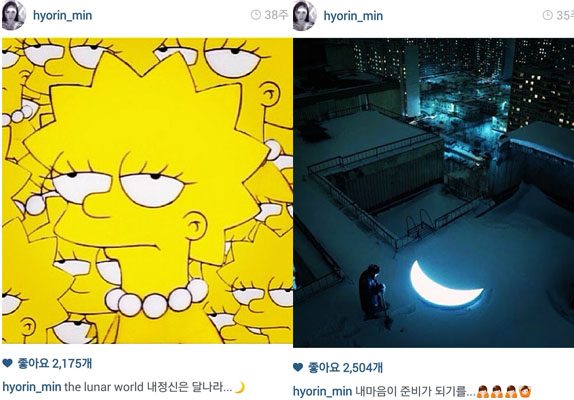
Task: Click the crescent moon emoji in caption
Action: 239,387
